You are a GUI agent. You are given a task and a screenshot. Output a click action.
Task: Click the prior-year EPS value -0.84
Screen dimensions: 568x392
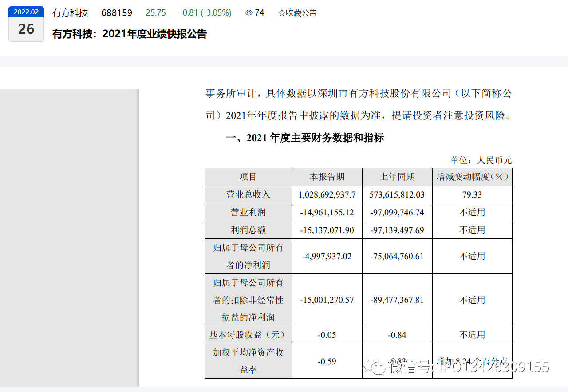click(x=397, y=335)
